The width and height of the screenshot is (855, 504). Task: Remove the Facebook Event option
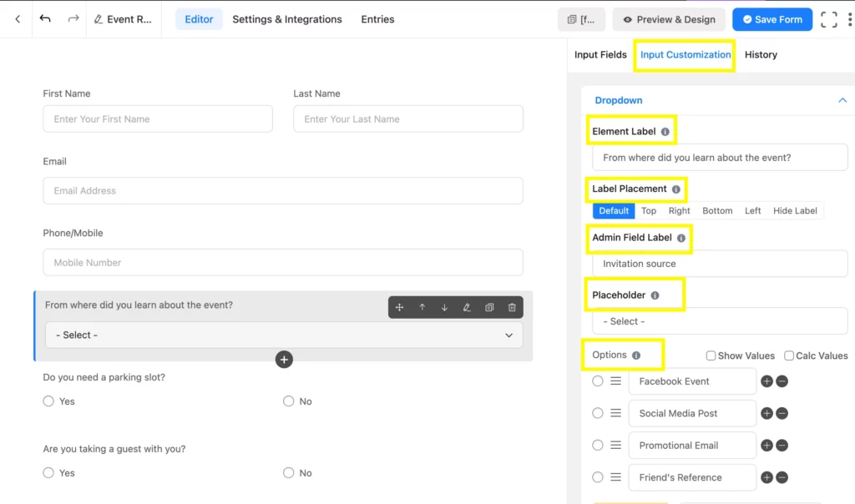point(782,381)
